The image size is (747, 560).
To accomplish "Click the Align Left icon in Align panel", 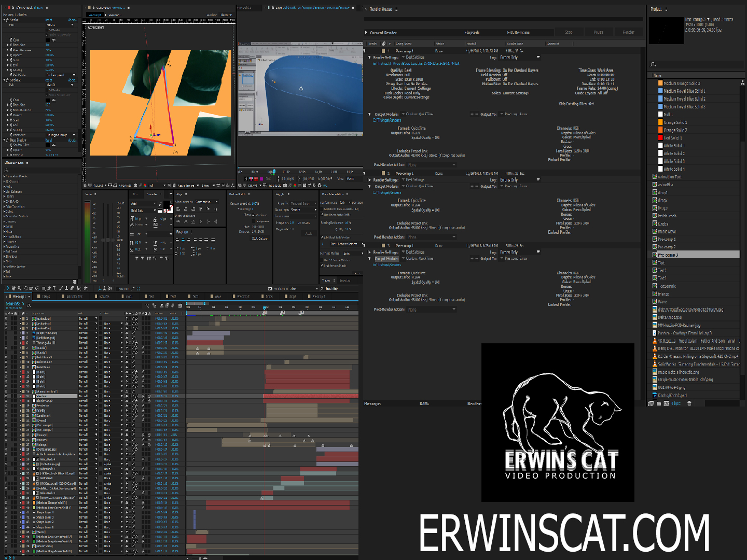I will (178, 209).
